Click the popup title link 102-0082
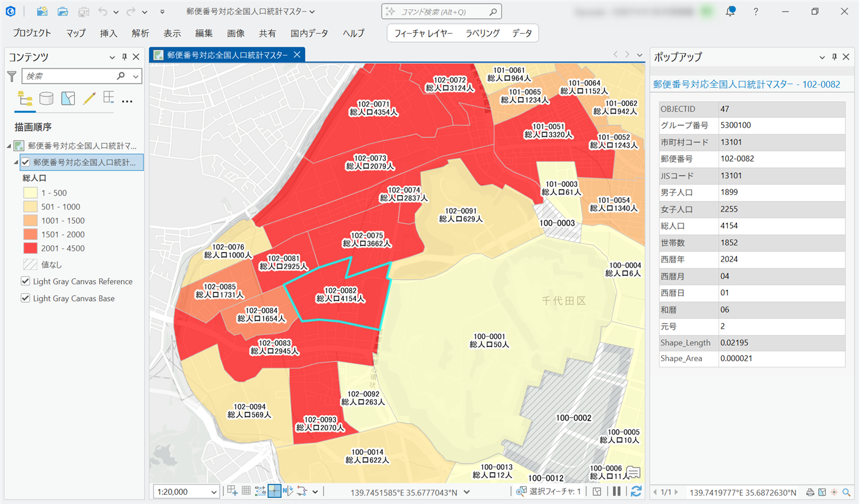Image resolution: width=859 pixels, height=504 pixels. click(x=746, y=84)
